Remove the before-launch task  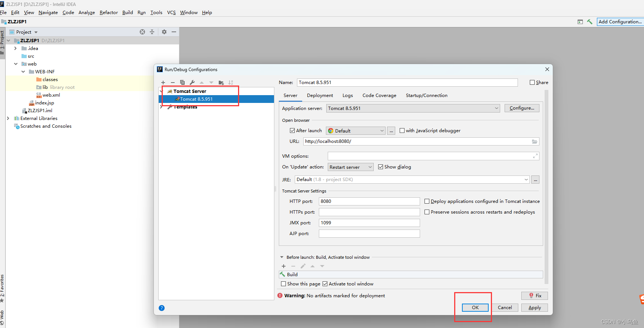pyautogui.click(x=293, y=266)
